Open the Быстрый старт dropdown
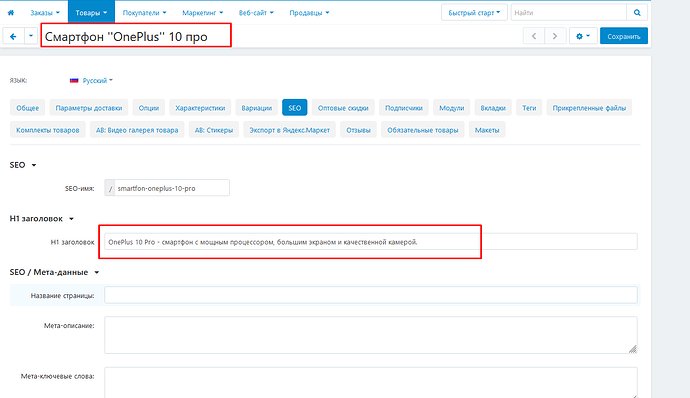690x398 pixels. (474, 13)
